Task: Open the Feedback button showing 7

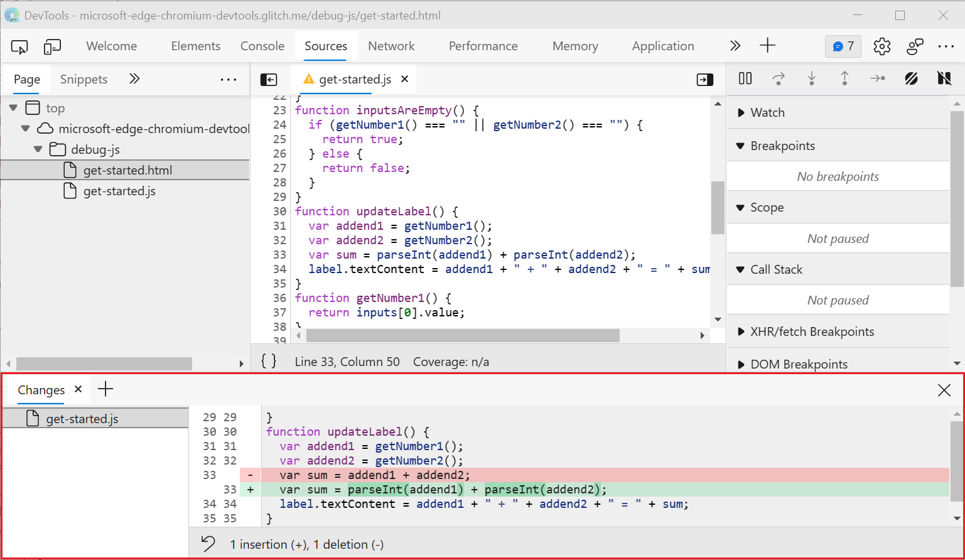Action: tap(843, 46)
